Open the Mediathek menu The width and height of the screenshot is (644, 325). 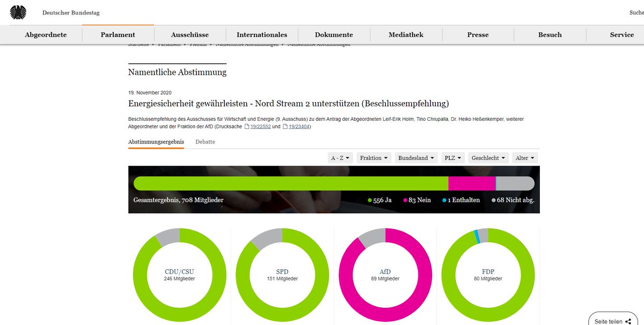click(x=406, y=34)
